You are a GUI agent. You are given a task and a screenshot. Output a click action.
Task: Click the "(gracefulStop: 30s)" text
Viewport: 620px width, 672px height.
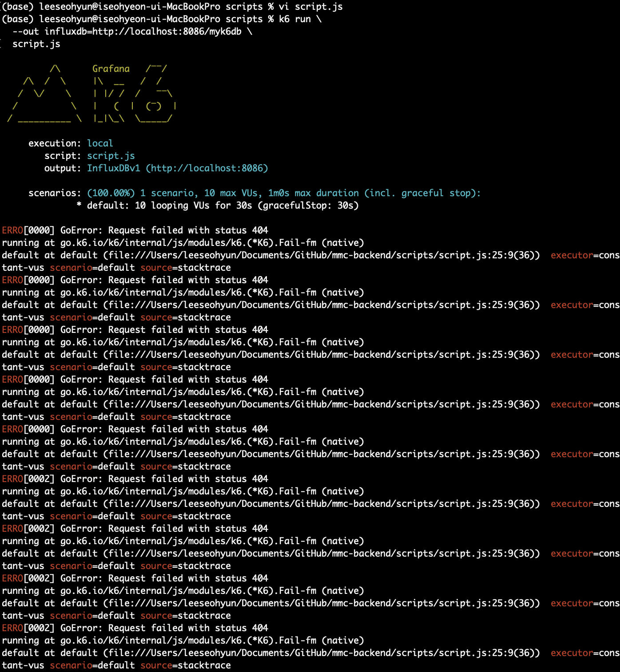[x=308, y=206]
